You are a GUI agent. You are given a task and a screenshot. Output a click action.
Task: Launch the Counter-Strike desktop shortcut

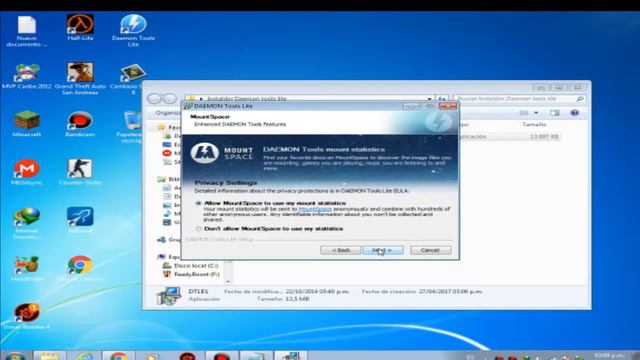tap(80, 172)
